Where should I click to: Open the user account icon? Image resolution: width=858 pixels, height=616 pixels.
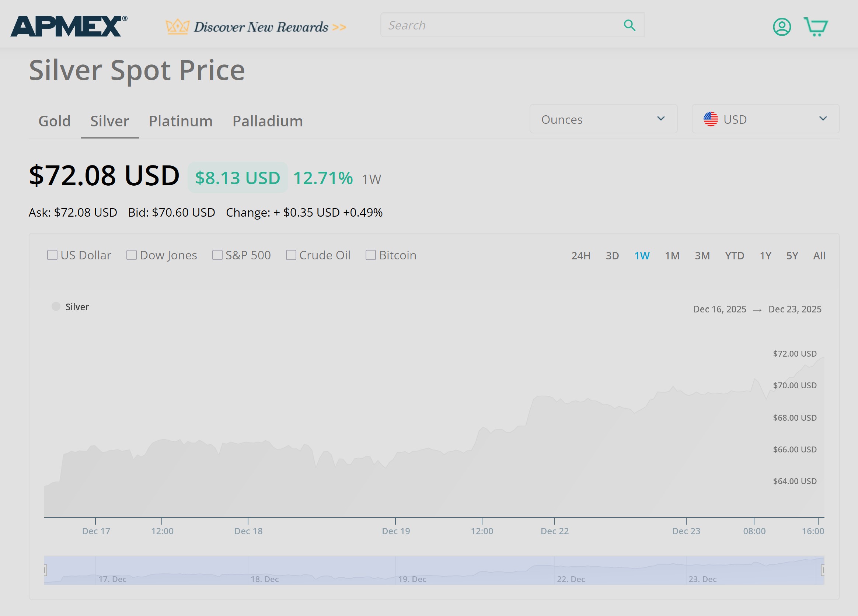[782, 27]
